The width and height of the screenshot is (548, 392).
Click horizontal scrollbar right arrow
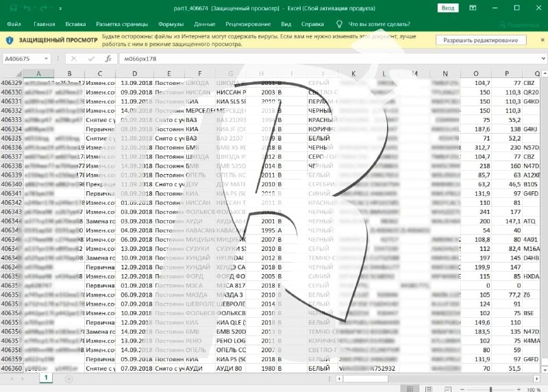pyautogui.click(x=537, y=379)
